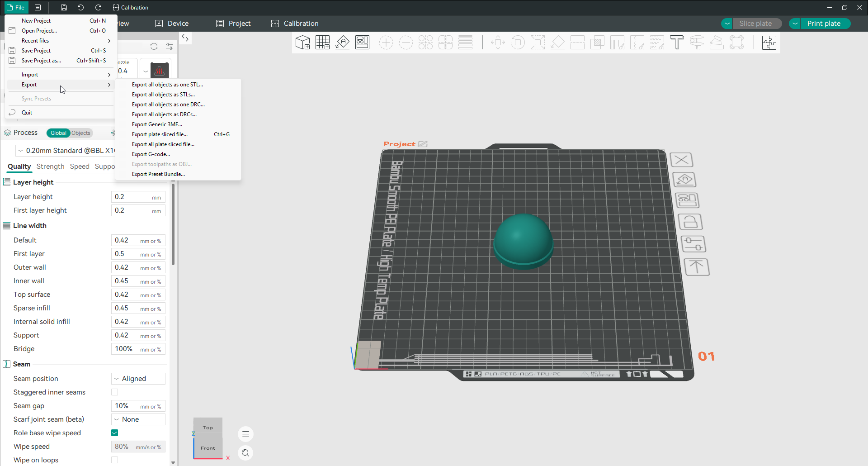Enable Staggered inner seams checkbox
This screenshot has width=868, height=466.
(115, 392)
